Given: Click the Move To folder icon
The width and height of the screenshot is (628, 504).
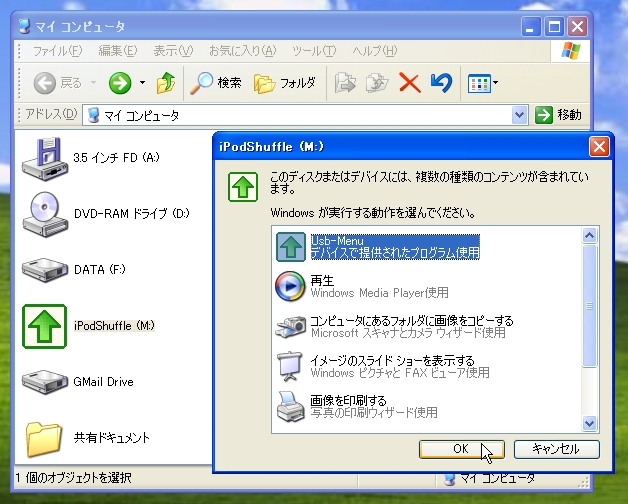Looking at the screenshot, I should tap(345, 83).
